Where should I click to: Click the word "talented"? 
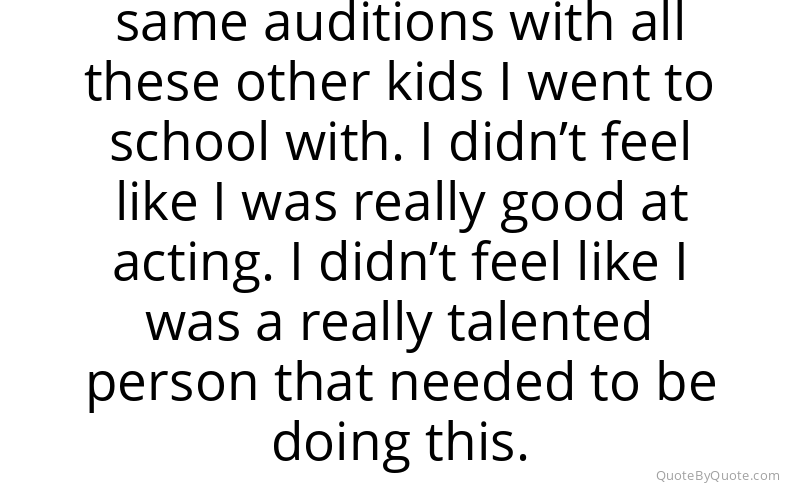click(x=549, y=322)
